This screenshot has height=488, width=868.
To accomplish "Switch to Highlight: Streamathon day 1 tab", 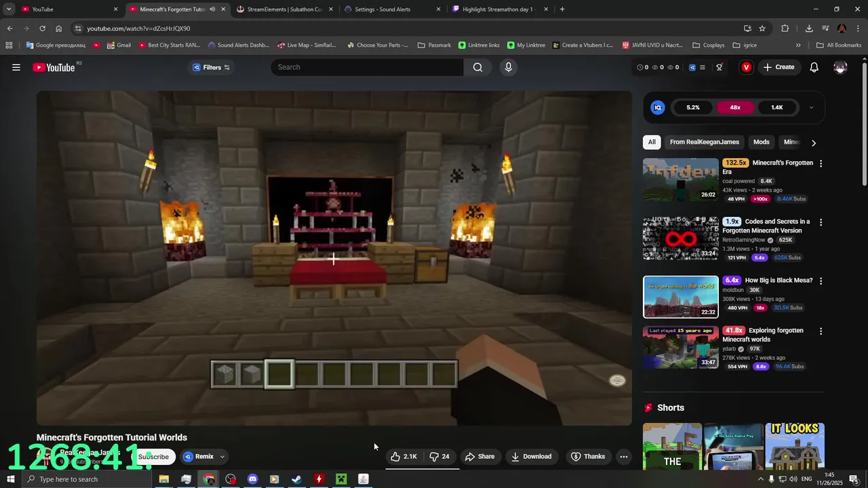I will (x=500, y=9).
